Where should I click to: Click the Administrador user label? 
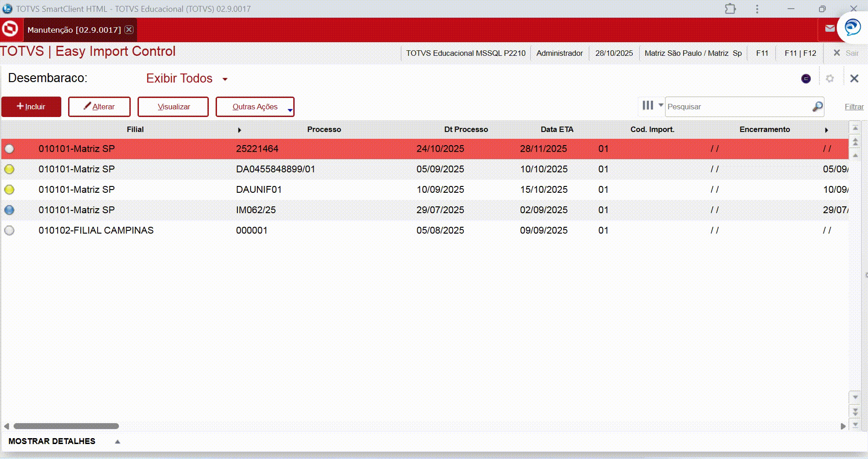tap(559, 53)
